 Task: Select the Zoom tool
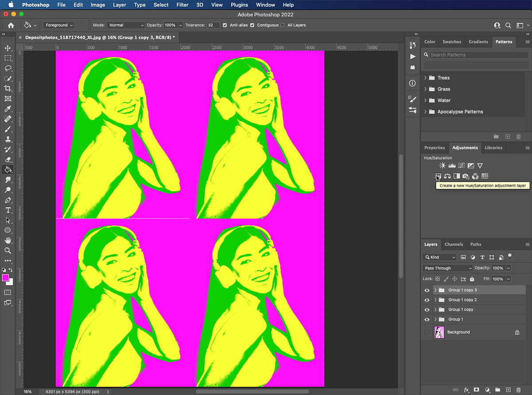[x=8, y=251]
